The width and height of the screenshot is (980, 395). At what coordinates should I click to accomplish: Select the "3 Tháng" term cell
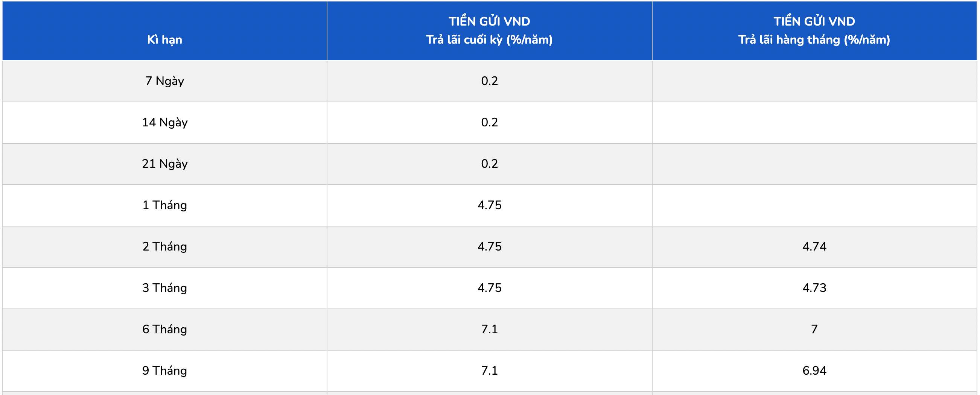[164, 288]
